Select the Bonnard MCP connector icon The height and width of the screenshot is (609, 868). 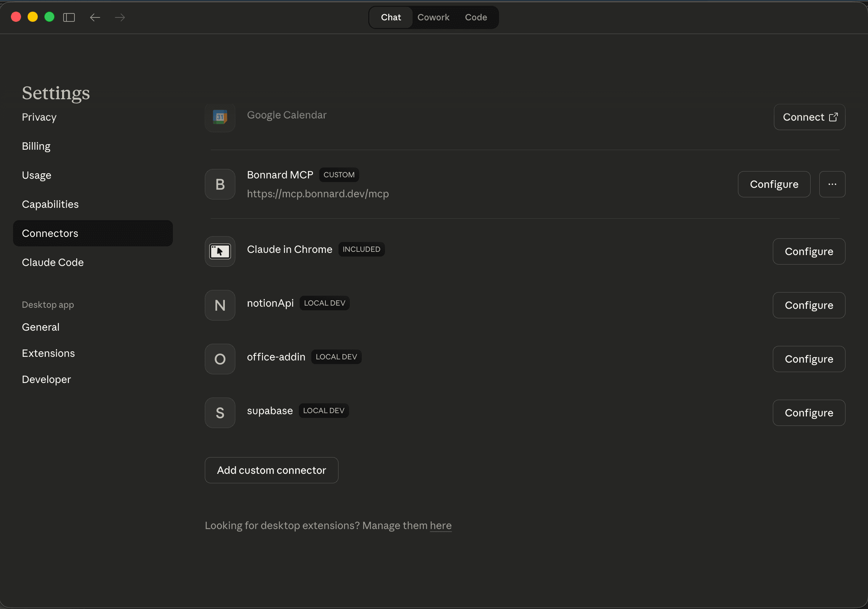click(x=220, y=184)
